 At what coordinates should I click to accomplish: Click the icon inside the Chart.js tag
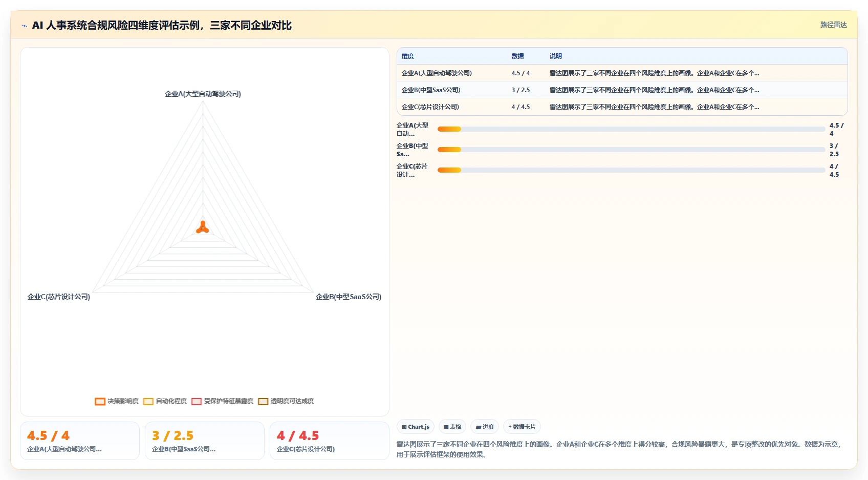[x=404, y=427]
